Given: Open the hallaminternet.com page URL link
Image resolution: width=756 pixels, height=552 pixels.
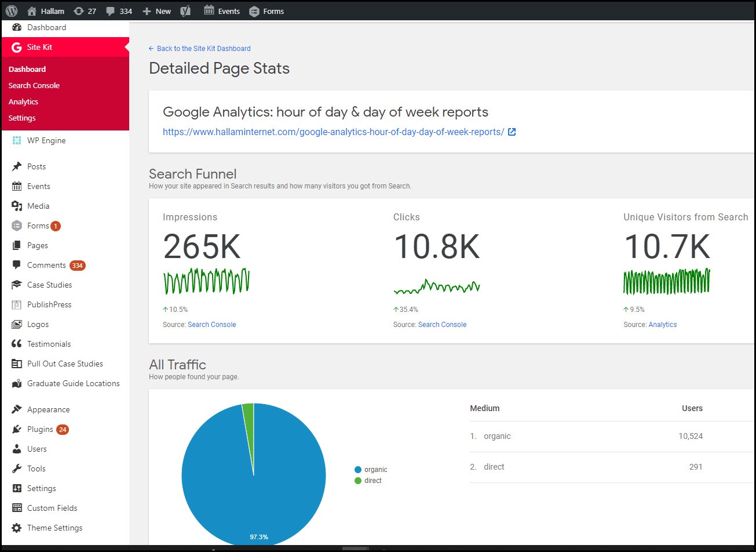Looking at the screenshot, I should [333, 132].
